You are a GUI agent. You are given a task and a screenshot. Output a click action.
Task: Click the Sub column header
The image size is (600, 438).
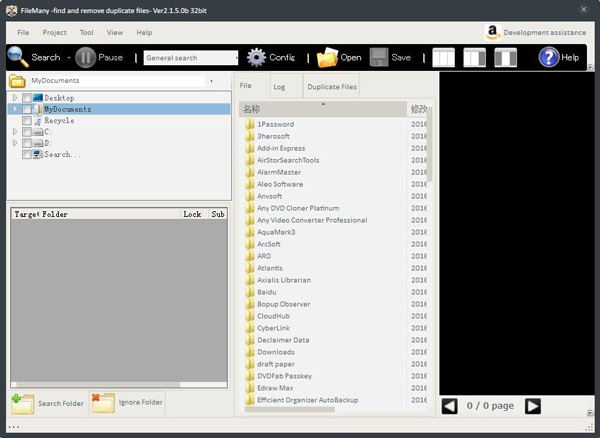click(218, 214)
